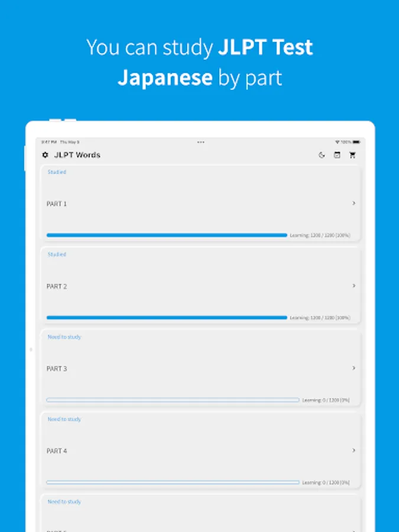Toggle dark mode with the moon icon
This screenshot has width=399, height=532.
click(322, 155)
